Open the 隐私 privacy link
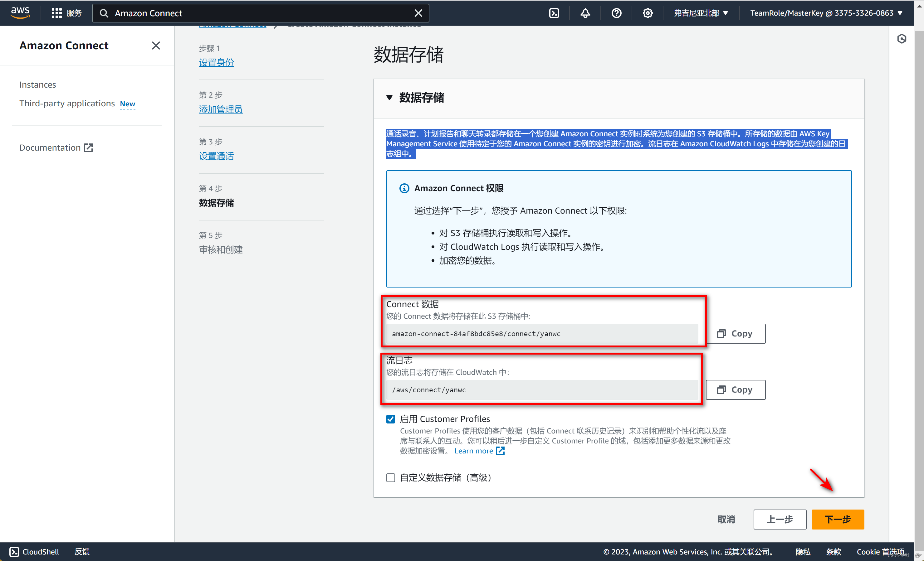Image resolution: width=924 pixels, height=561 pixels. click(803, 552)
